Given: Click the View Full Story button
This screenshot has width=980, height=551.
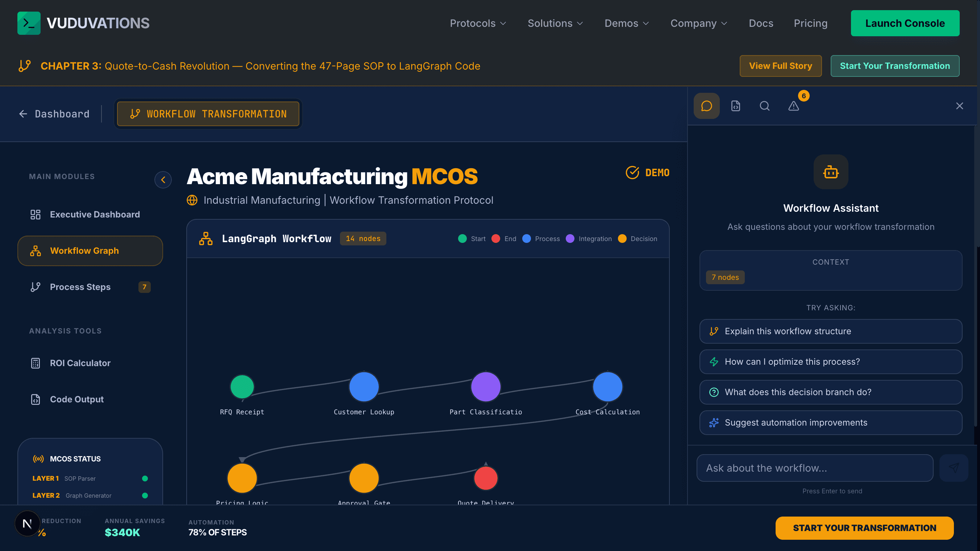Looking at the screenshot, I should coord(780,66).
